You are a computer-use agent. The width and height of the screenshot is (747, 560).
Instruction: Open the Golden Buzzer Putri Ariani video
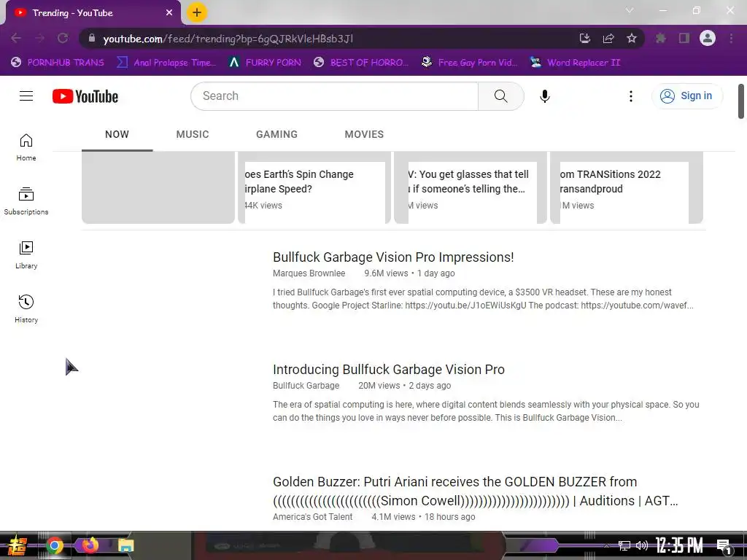[475, 491]
